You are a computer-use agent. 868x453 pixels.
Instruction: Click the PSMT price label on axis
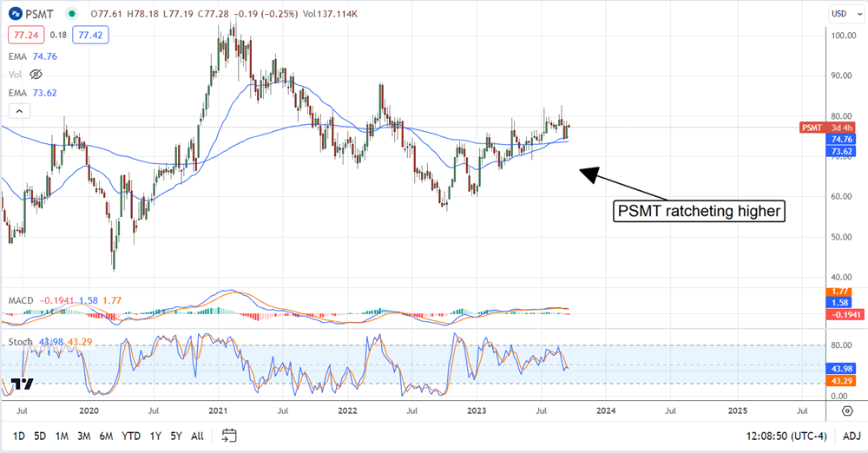point(827,128)
